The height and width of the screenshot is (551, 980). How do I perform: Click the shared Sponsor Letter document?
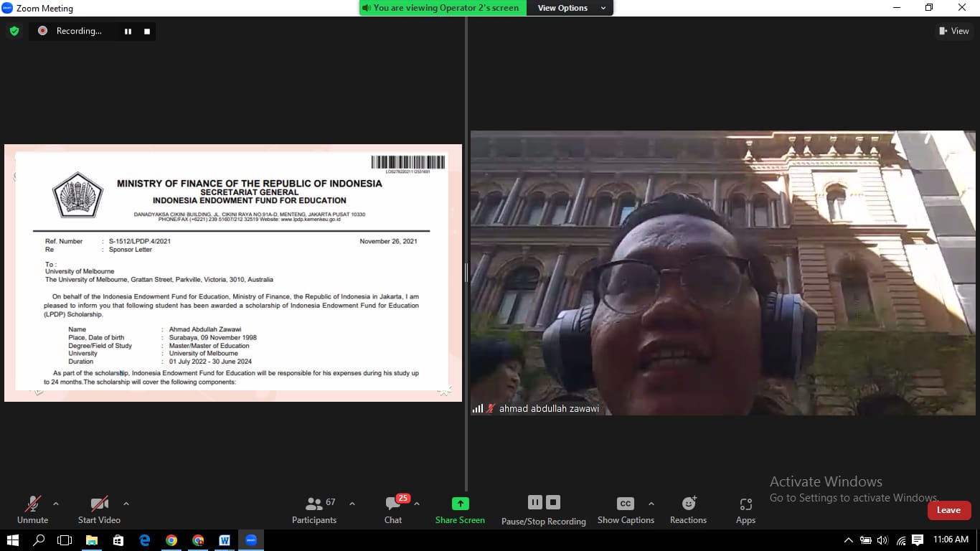point(233,273)
